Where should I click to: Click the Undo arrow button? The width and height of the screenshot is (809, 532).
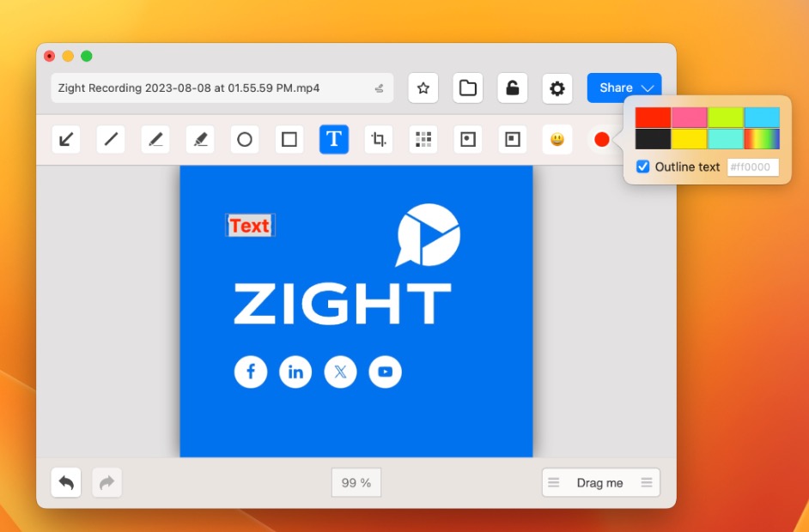[66, 482]
